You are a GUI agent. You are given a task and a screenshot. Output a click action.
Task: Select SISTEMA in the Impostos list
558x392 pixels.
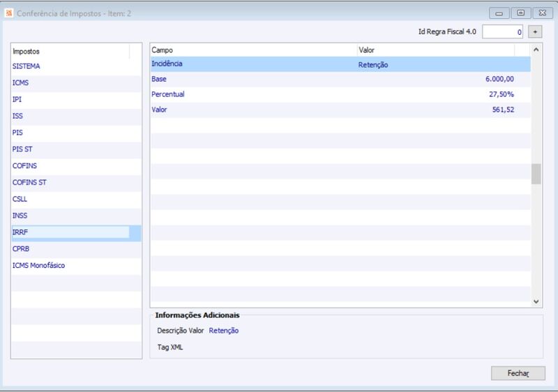pyautogui.click(x=76, y=66)
